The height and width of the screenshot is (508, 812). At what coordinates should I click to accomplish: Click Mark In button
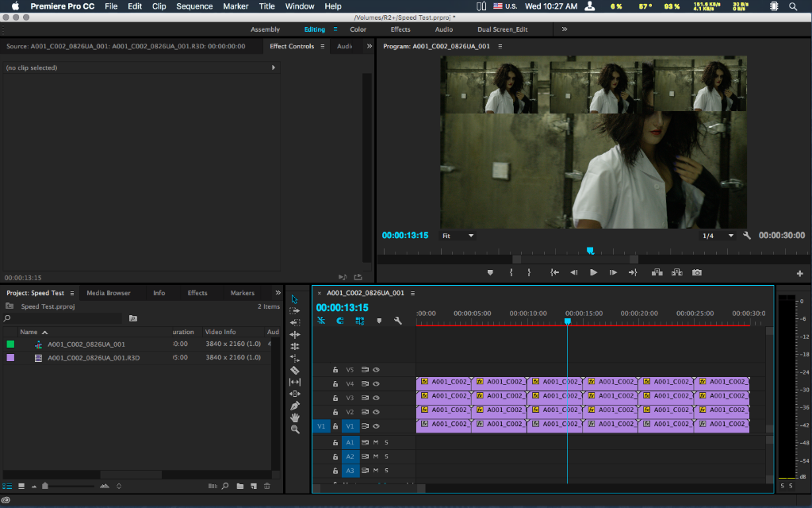(511, 273)
